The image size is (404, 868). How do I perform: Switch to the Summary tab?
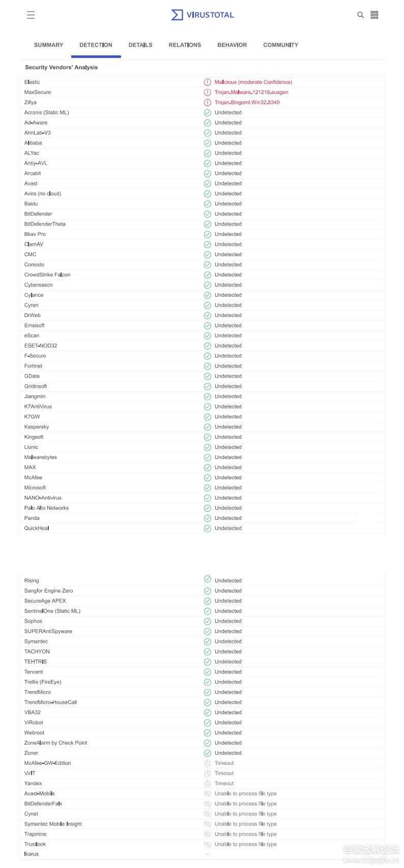[x=48, y=45]
